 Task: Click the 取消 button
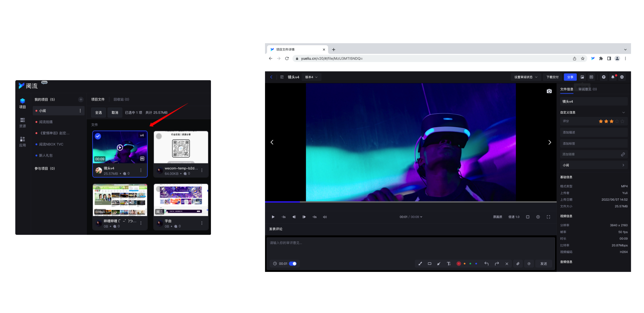(115, 113)
